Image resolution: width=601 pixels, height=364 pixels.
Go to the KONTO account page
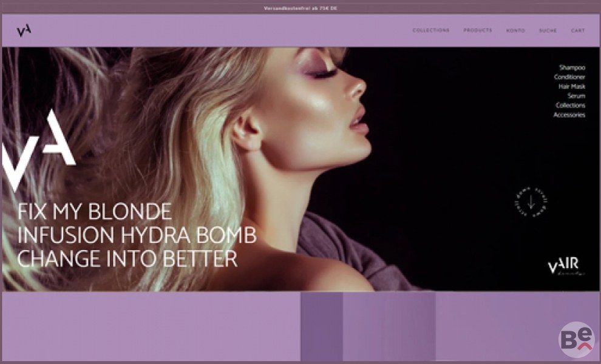pos(515,30)
